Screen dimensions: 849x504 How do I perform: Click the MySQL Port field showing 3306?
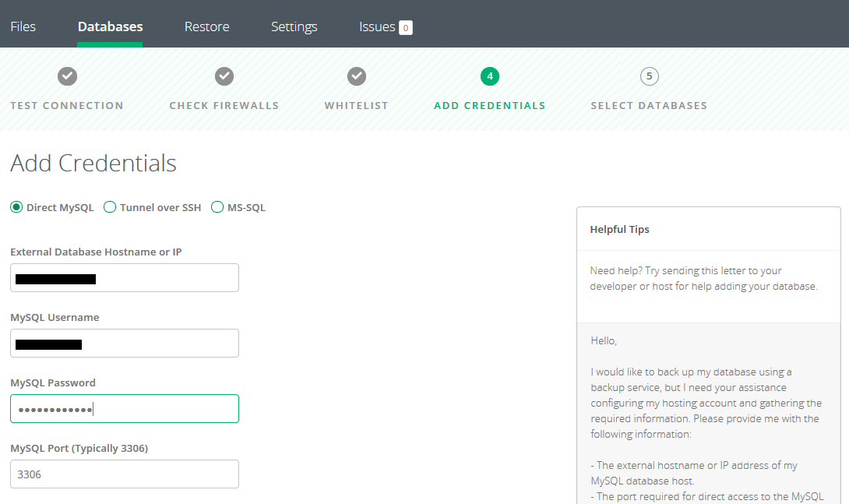[125, 474]
